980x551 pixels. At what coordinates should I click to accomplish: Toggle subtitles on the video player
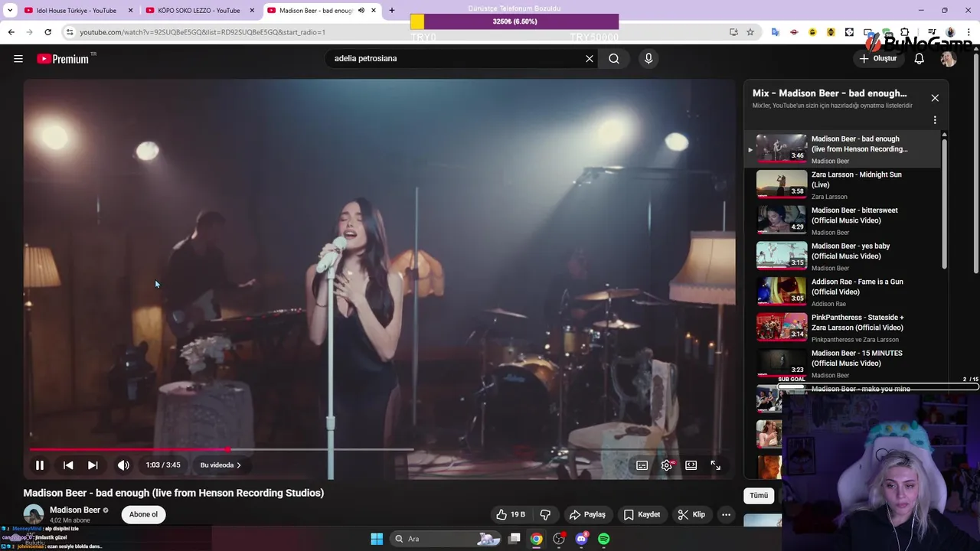(642, 465)
